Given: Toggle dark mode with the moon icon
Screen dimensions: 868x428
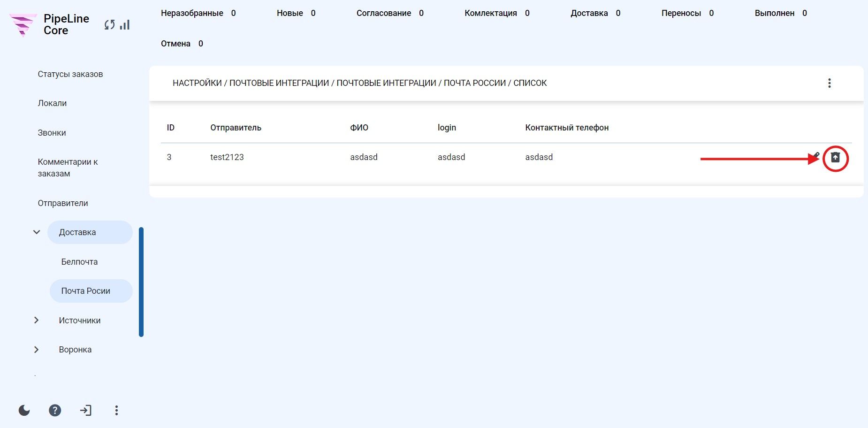Looking at the screenshot, I should pos(24,411).
